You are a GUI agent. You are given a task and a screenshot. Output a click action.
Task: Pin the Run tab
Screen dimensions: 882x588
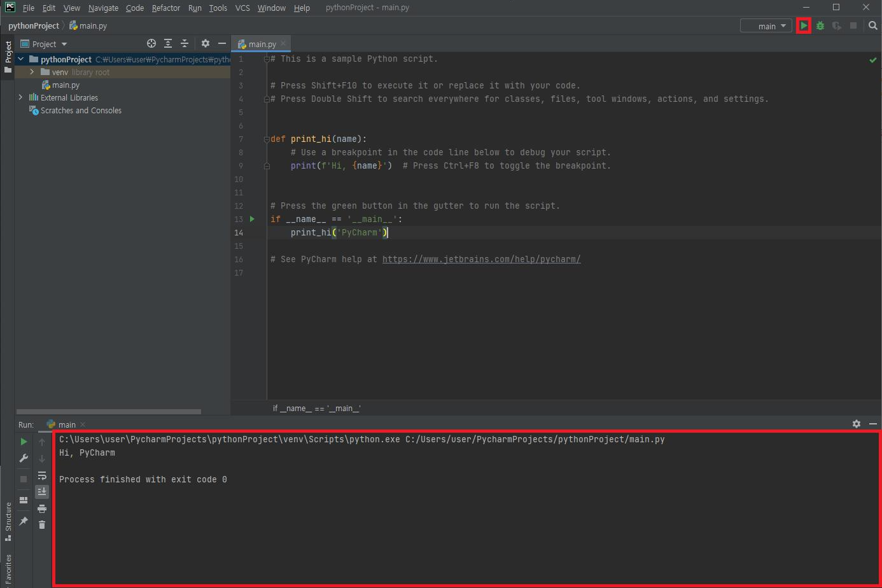pos(24,521)
